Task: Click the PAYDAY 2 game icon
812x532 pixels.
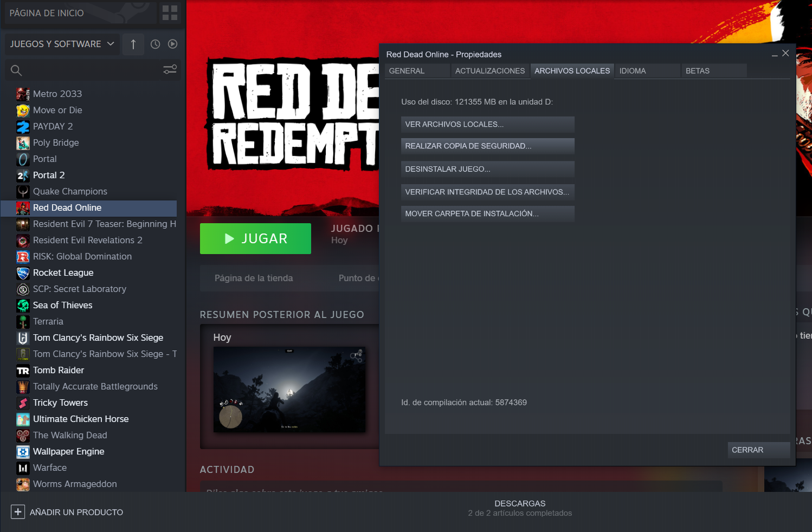Action: [x=23, y=127]
